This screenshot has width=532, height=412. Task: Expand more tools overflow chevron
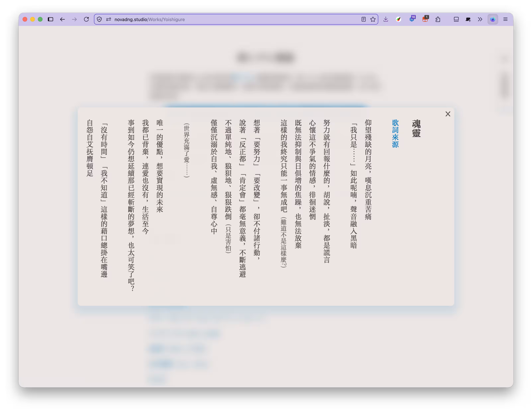[x=480, y=19]
